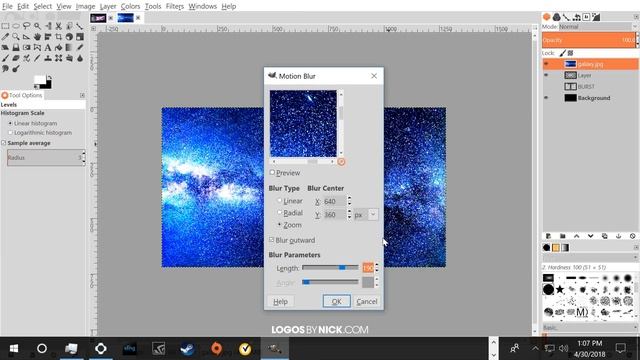Choose Radial blur type
The image size is (640, 360).
click(x=280, y=213)
